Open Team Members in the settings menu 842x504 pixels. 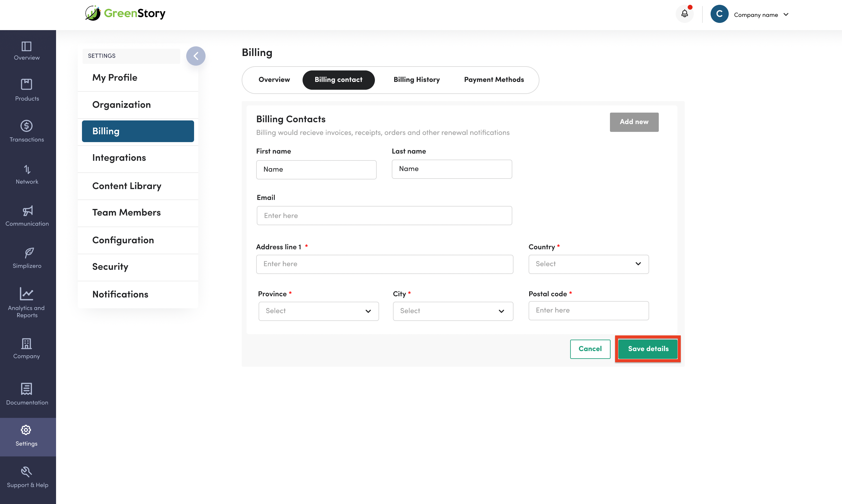pos(127,213)
